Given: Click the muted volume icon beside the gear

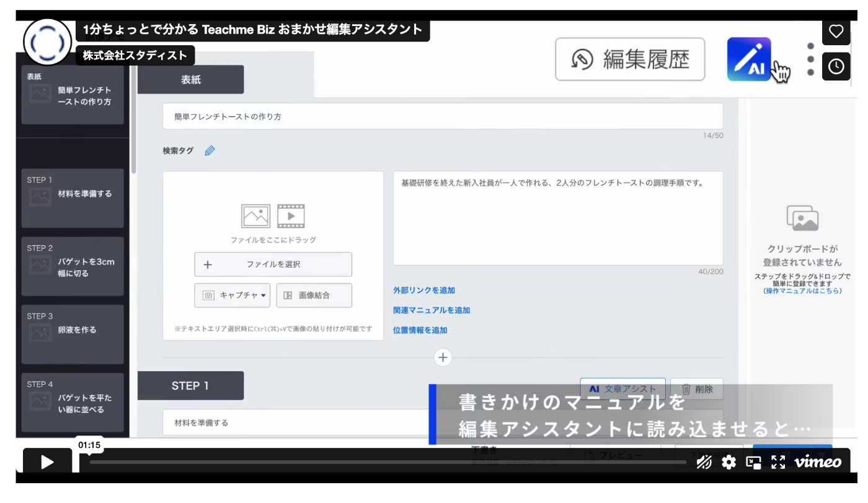Looking at the screenshot, I should point(704,462).
